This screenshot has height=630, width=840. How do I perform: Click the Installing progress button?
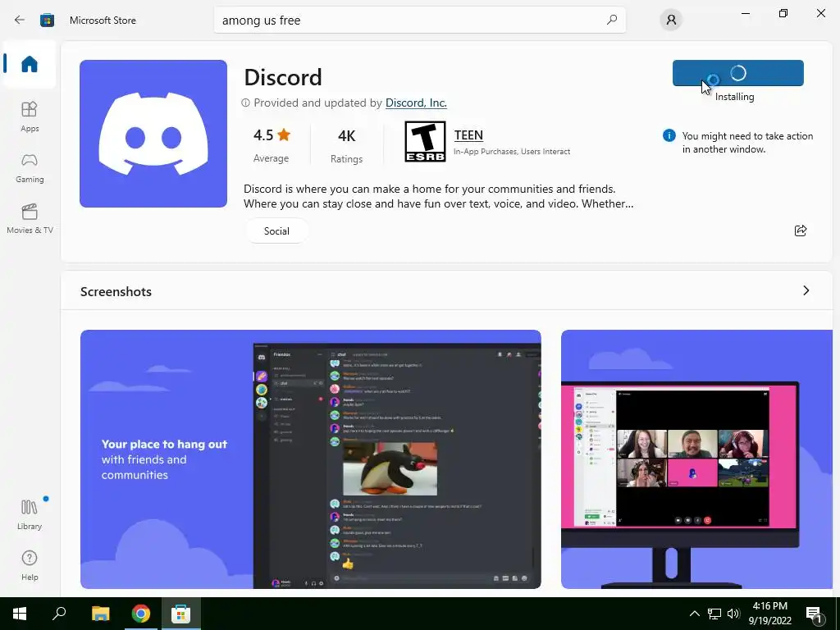pyautogui.click(x=738, y=73)
